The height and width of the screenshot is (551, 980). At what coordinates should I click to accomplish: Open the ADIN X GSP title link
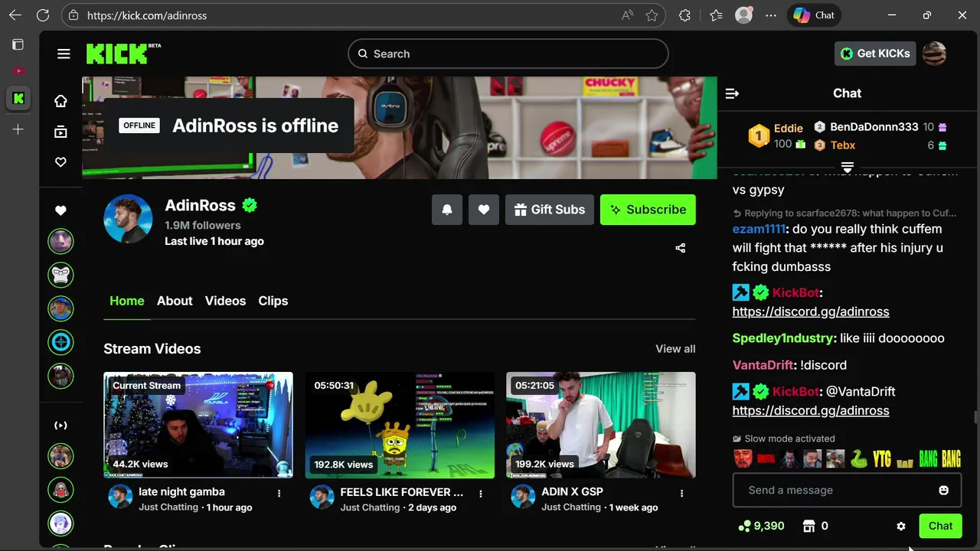click(572, 492)
